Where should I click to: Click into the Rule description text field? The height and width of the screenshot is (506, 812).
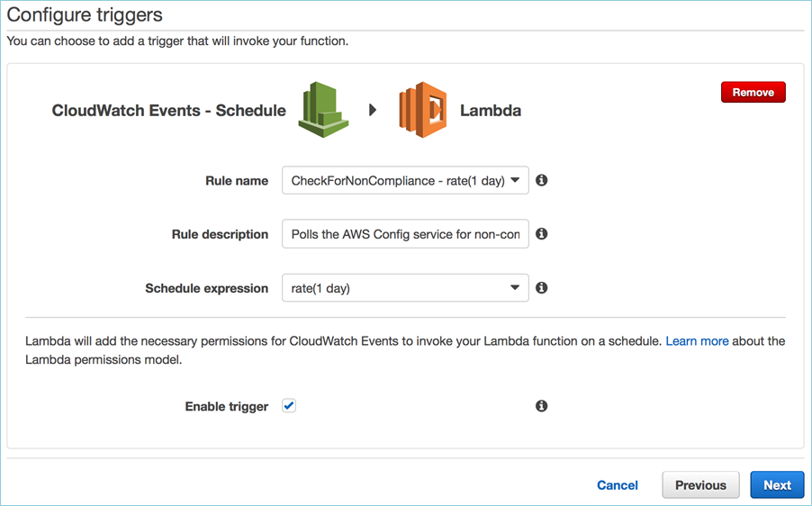coord(405,235)
